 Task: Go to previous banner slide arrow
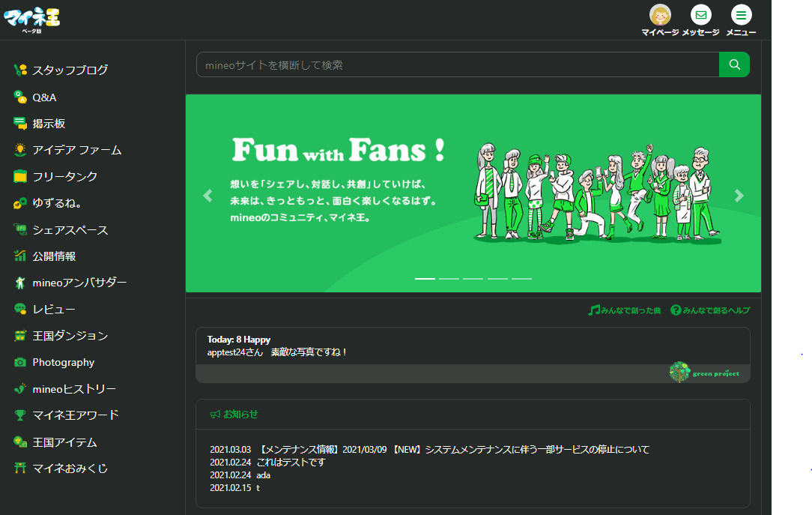[207, 196]
